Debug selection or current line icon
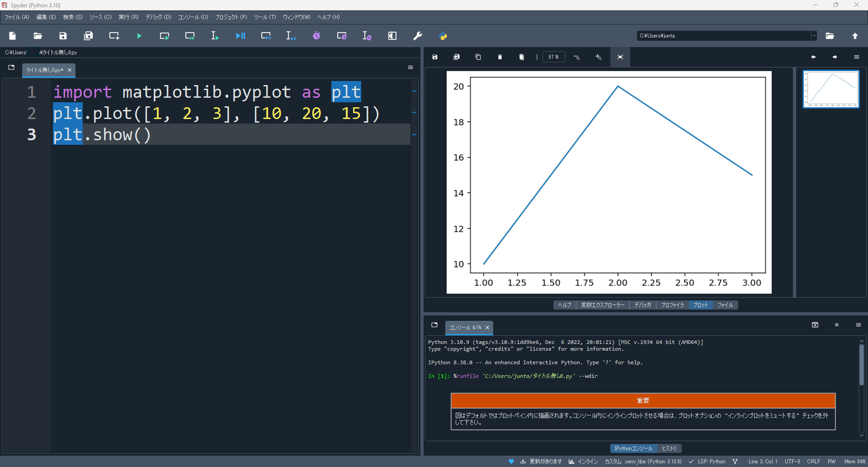This screenshot has height=467, width=868. click(x=291, y=36)
